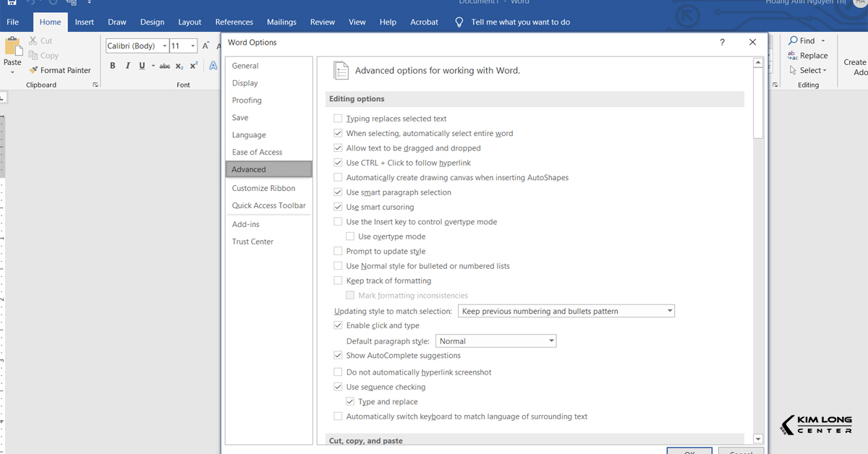Toggle Keep track of formatting checkbox
The width and height of the screenshot is (868, 454).
(338, 281)
